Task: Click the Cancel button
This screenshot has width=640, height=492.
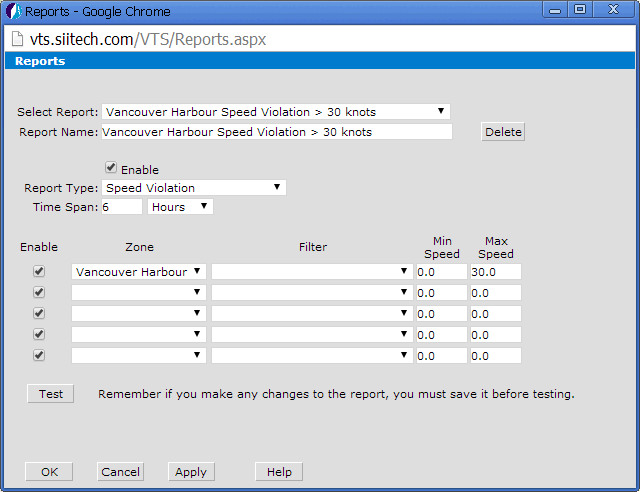Action: (x=120, y=472)
